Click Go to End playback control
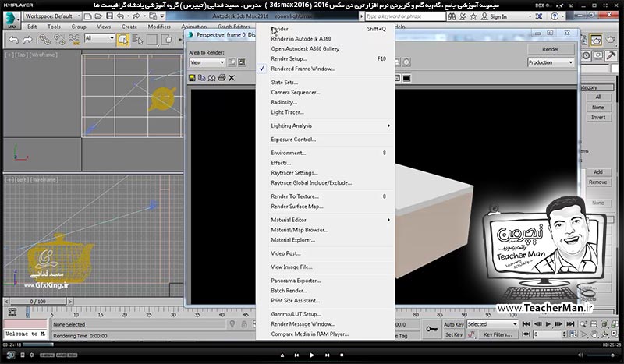 [570, 324]
